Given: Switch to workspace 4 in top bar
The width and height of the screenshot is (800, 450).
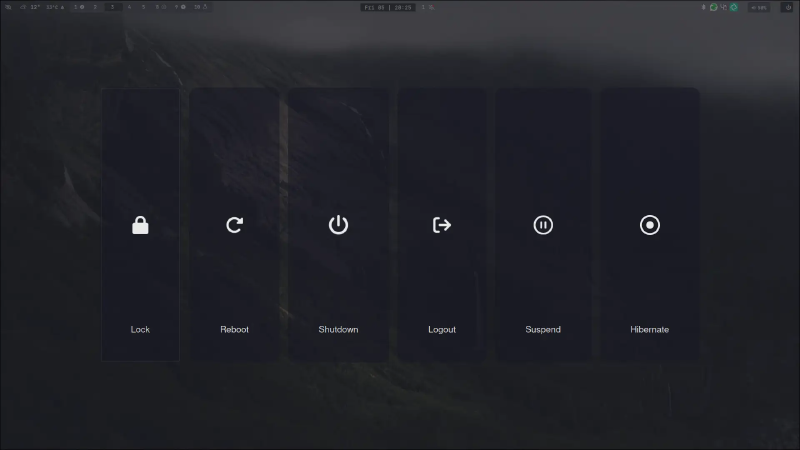Looking at the screenshot, I should tap(129, 7).
